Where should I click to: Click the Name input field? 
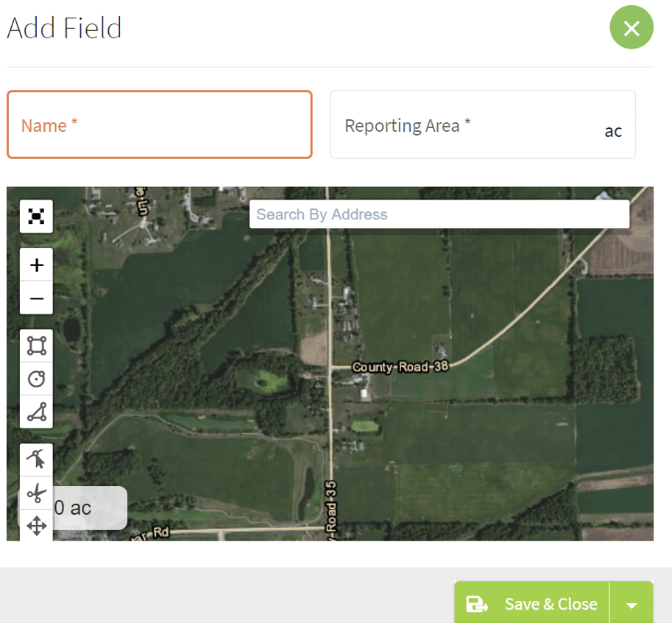click(x=160, y=125)
